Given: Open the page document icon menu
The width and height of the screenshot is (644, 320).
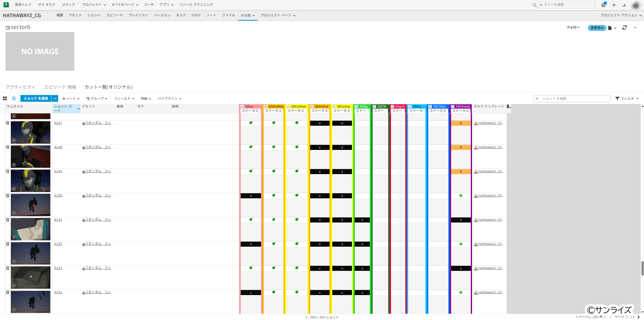Looking at the screenshot, I should (612, 28).
